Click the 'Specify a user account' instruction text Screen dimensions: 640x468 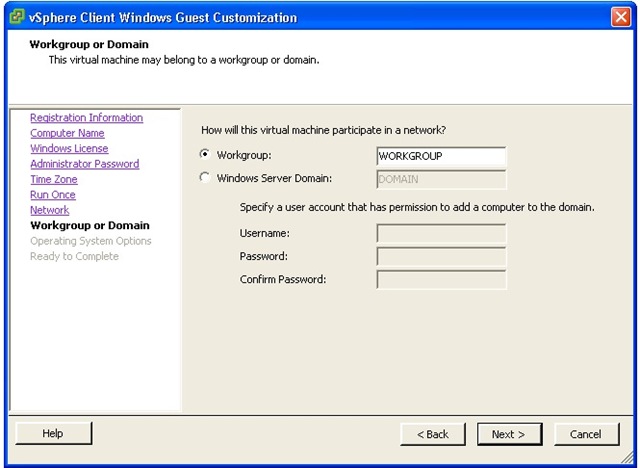417,207
